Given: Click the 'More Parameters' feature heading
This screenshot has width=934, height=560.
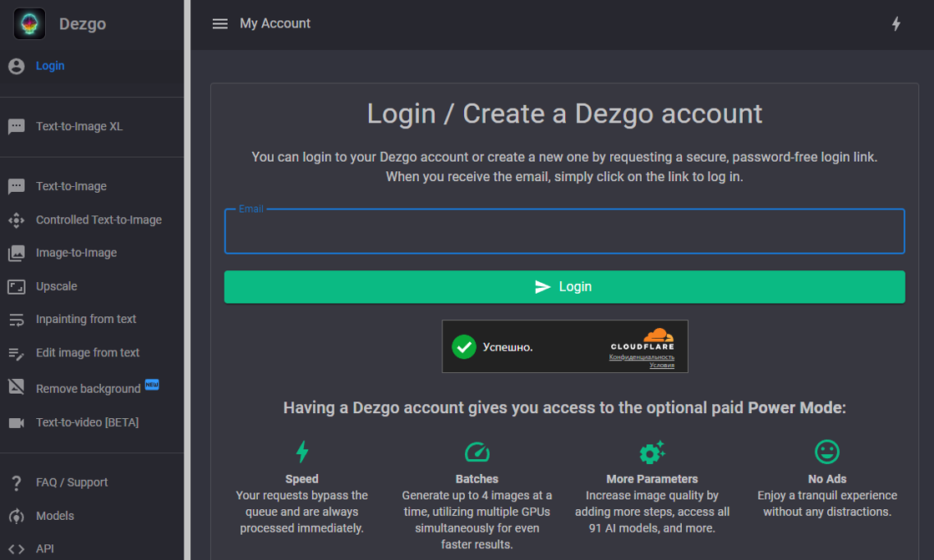Looking at the screenshot, I should [652, 479].
